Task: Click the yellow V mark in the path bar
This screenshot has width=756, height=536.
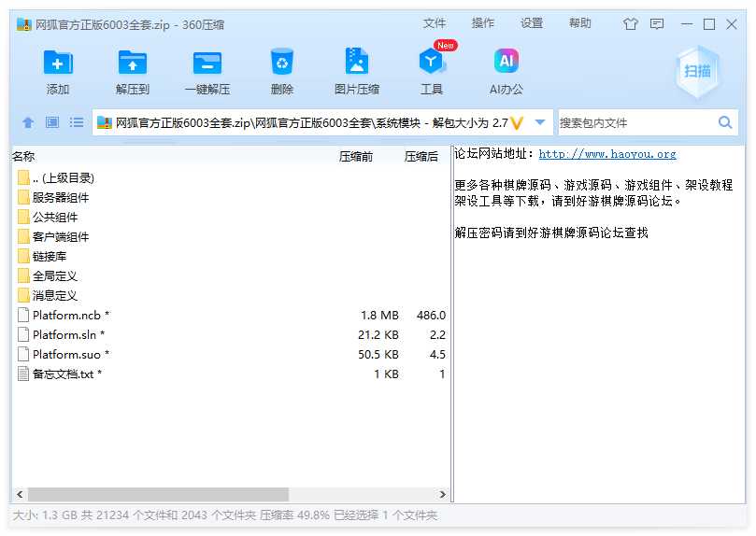Action: (517, 123)
